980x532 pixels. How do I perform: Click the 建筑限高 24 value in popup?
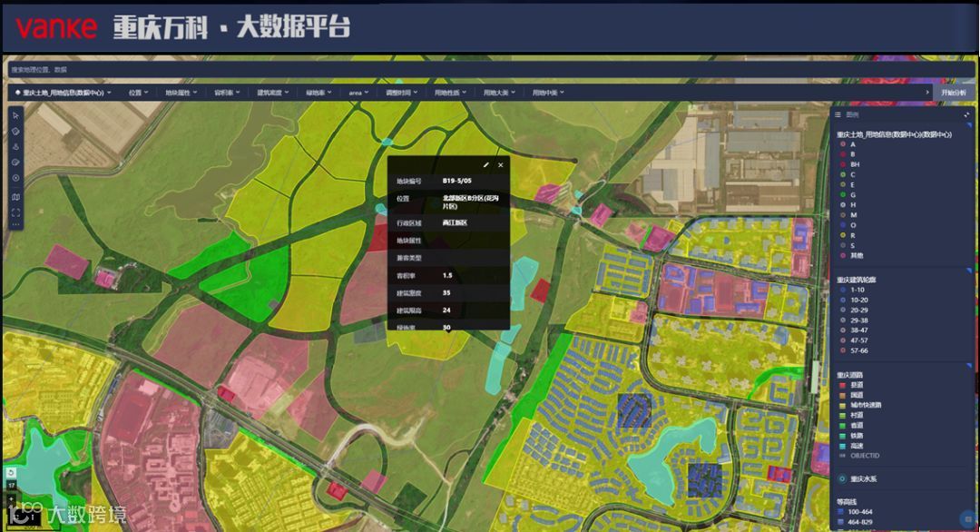(446, 310)
